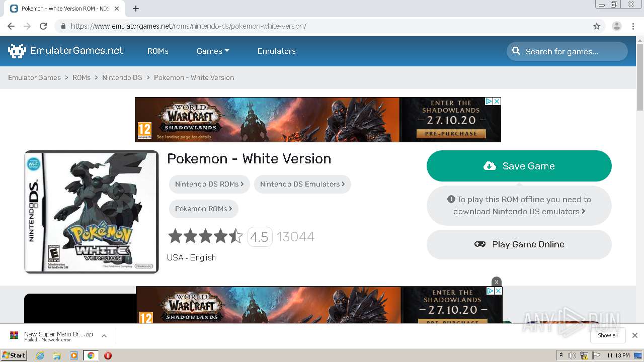Open the bottom Warcraft Shadowlands banner
The image size is (644, 362).
pyautogui.click(x=319, y=305)
